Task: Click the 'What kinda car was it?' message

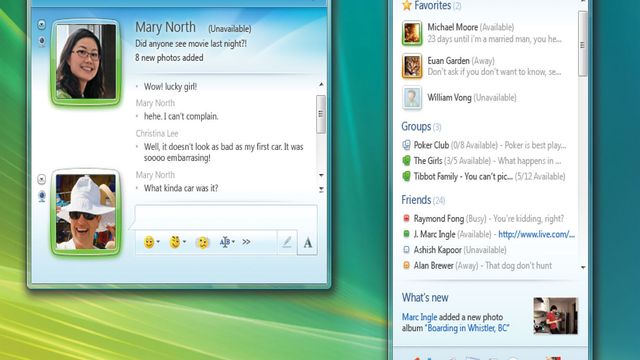Action: point(181,188)
